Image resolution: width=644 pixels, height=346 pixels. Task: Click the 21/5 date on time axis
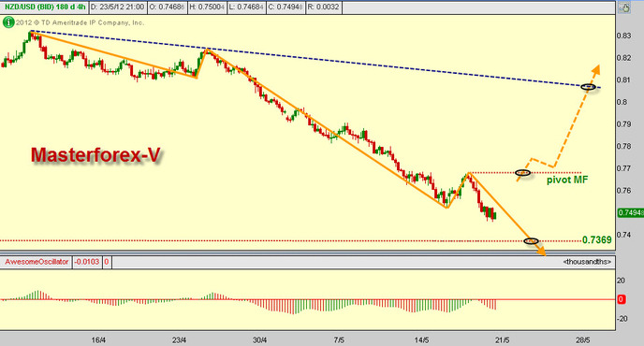(503, 340)
